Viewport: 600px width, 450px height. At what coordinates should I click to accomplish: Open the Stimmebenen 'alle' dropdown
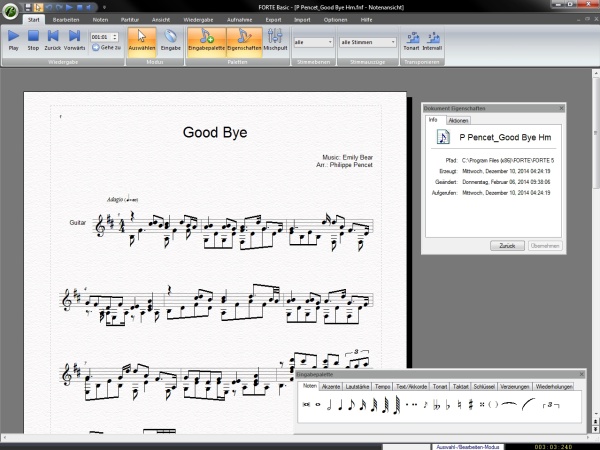coord(313,42)
